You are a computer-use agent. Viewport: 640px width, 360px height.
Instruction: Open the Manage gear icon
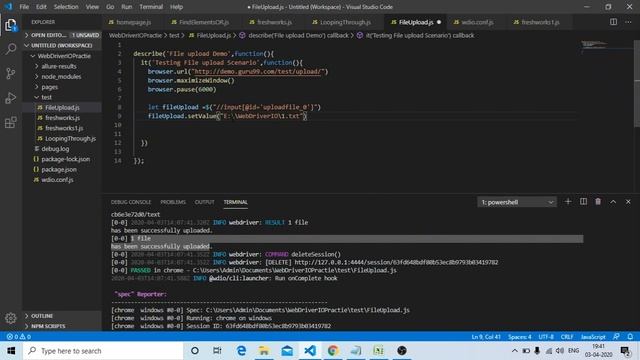point(11,318)
